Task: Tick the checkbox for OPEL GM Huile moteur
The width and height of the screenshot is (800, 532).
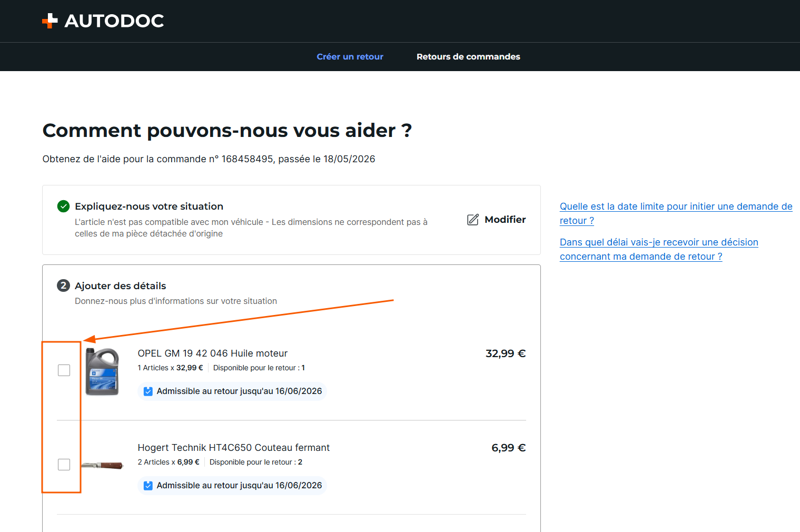Action: coord(64,370)
